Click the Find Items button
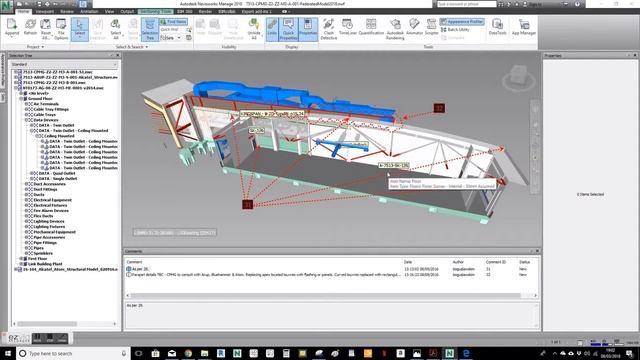640x360 pixels. coord(174,22)
